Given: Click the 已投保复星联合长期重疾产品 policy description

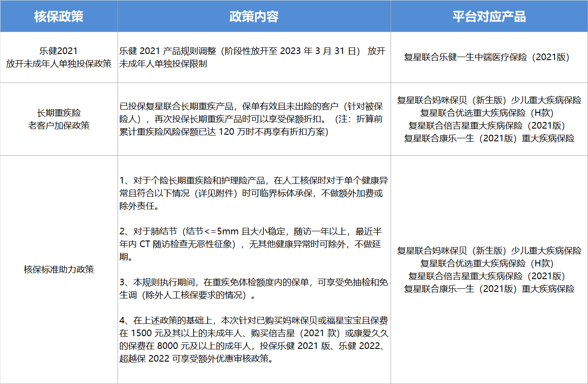Looking at the screenshot, I should click(252, 119).
